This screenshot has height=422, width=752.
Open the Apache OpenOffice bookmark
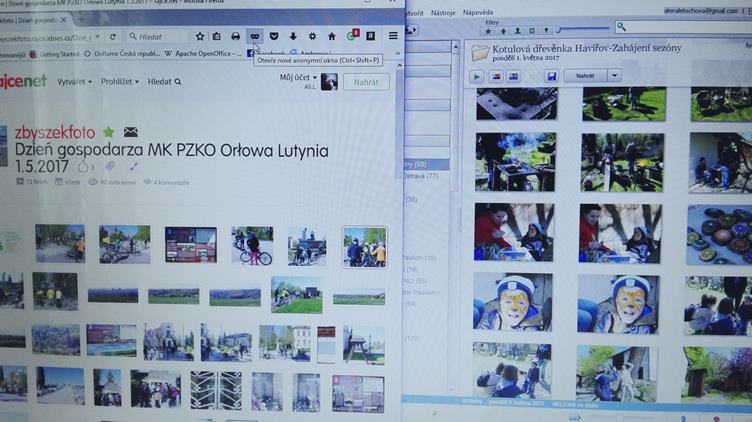203,54
